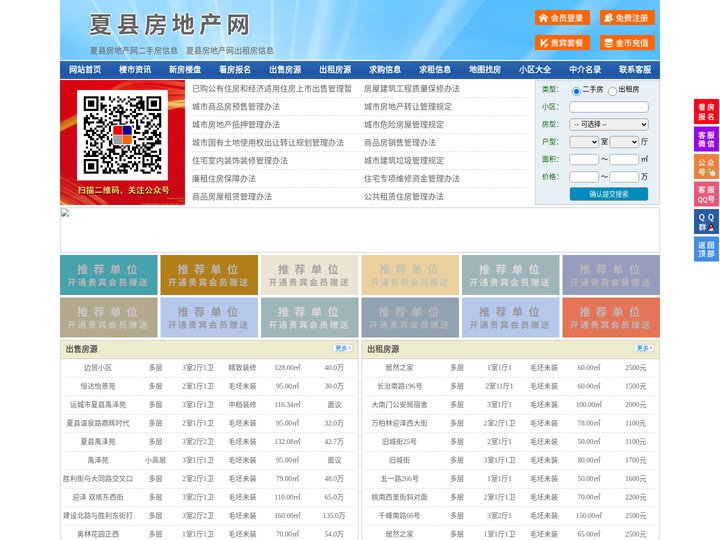The image size is (720, 540).
Task: Click the teal 推荐单位 banner tile
Action: coord(108,275)
